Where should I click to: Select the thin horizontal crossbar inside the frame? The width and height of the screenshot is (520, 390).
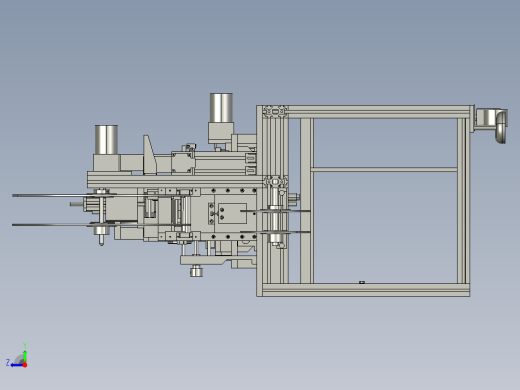pyautogui.click(x=384, y=170)
